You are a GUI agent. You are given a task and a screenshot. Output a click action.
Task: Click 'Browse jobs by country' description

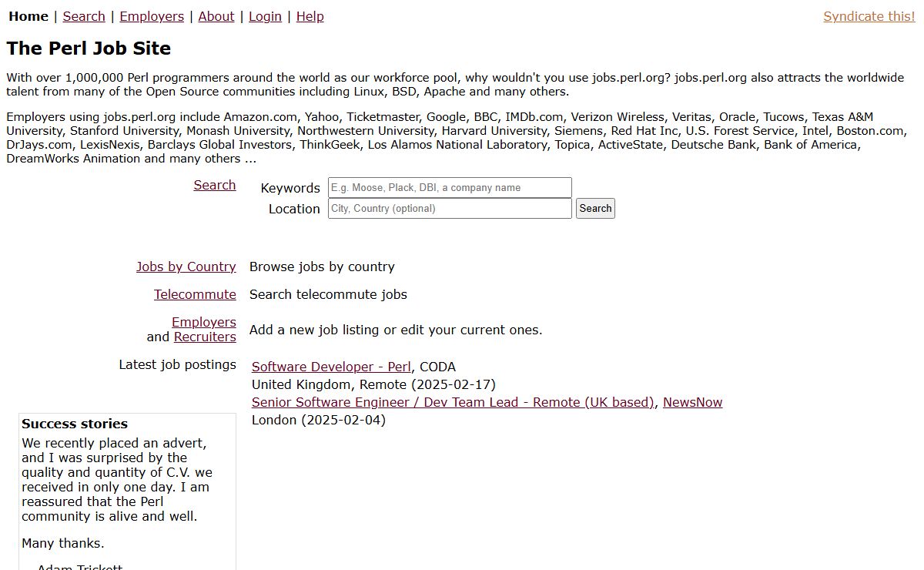tap(322, 267)
